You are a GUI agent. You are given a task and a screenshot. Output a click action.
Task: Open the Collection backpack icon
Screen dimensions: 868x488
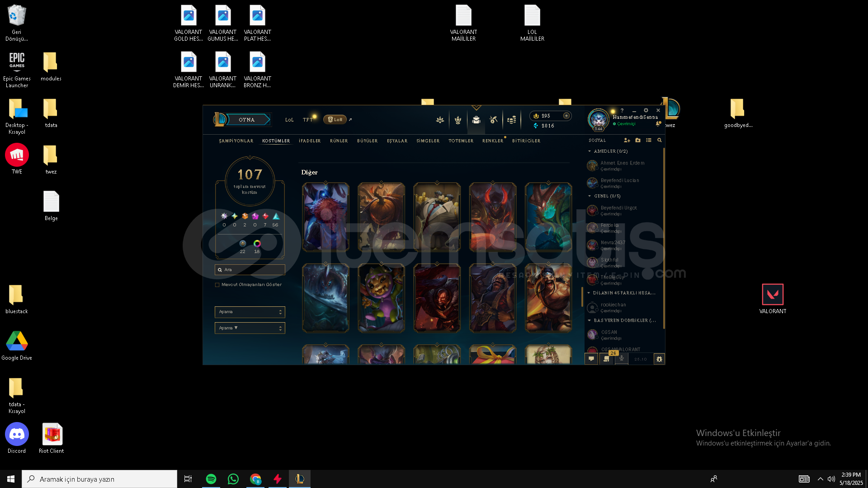(476, 120)
